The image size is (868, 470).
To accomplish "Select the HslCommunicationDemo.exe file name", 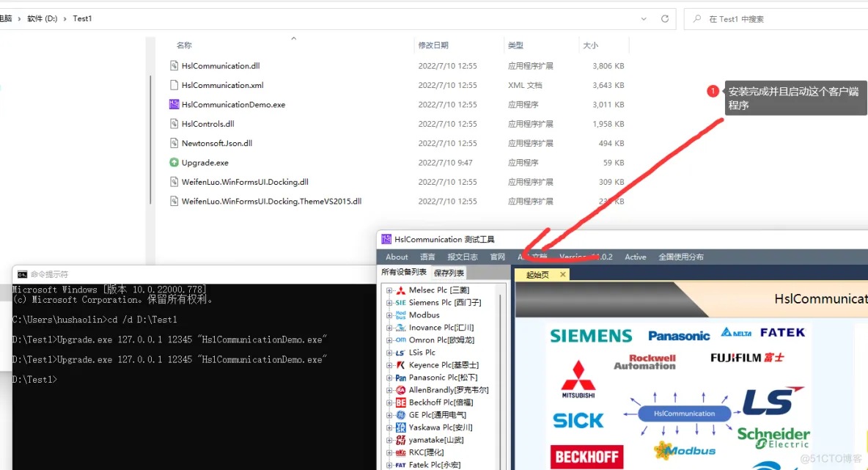I will pos(233,105).
